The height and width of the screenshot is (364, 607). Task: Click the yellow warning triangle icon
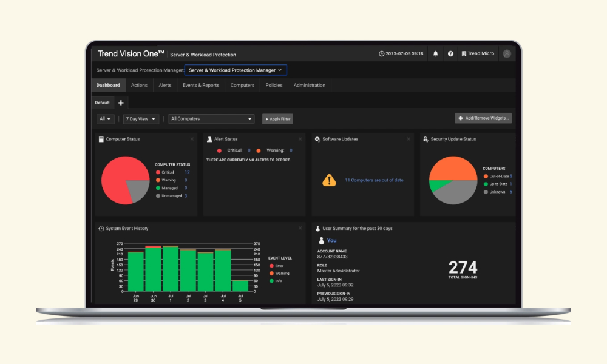click(329, 180)
